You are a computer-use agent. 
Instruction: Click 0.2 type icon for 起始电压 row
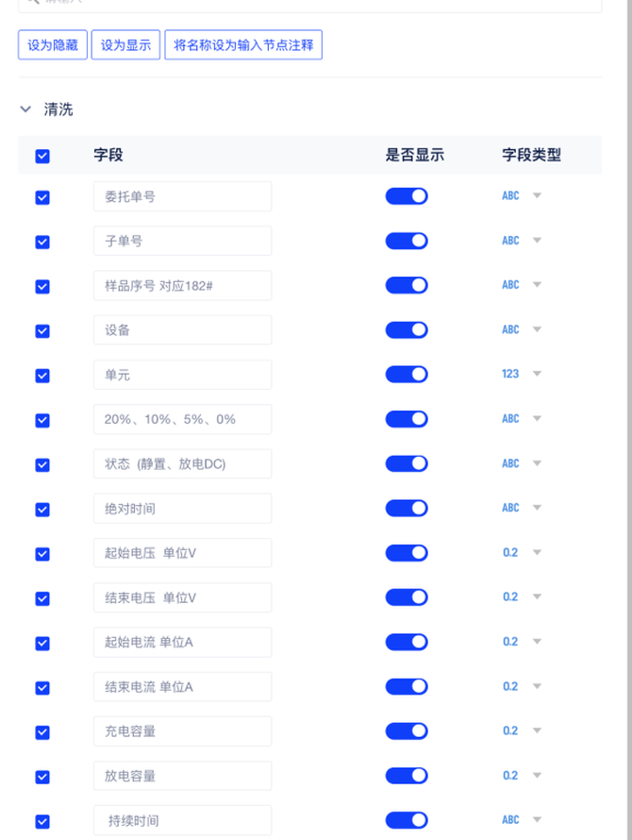point(510,552)
